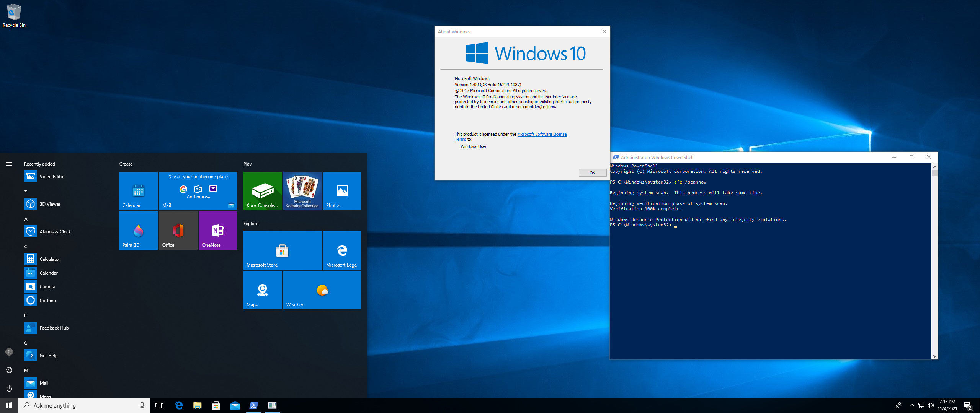Open Microsoft Software License Terms link

[542, 135]
